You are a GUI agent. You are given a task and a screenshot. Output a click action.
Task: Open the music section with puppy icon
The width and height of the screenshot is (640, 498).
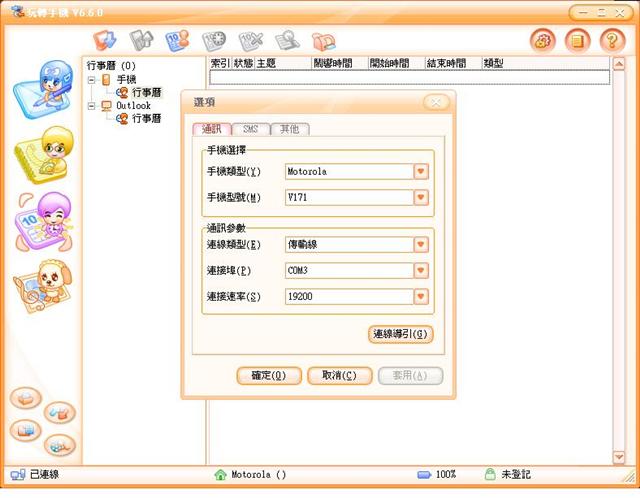[x=44, y=290]
